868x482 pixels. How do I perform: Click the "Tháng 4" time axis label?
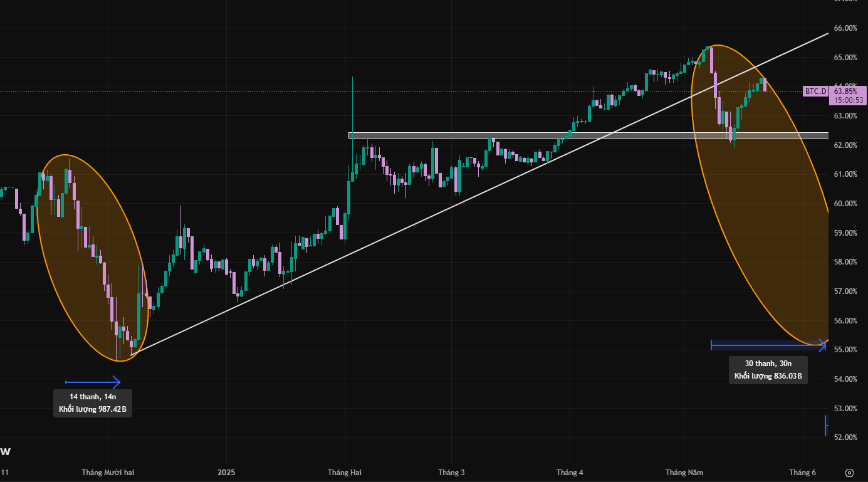coord(570,473)
